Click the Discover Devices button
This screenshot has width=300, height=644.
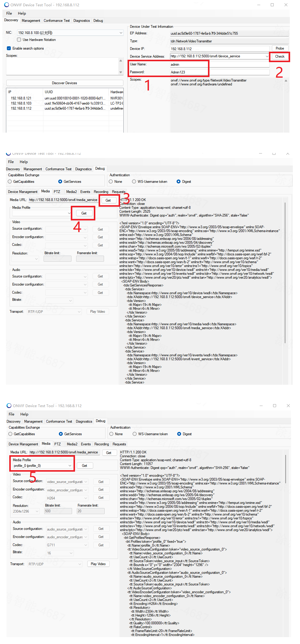coord(65,83)
